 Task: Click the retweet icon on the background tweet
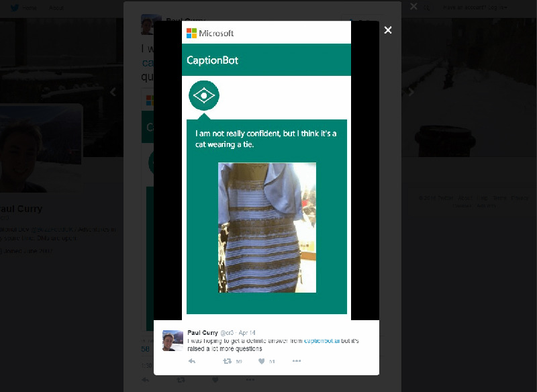pos(181,380)
